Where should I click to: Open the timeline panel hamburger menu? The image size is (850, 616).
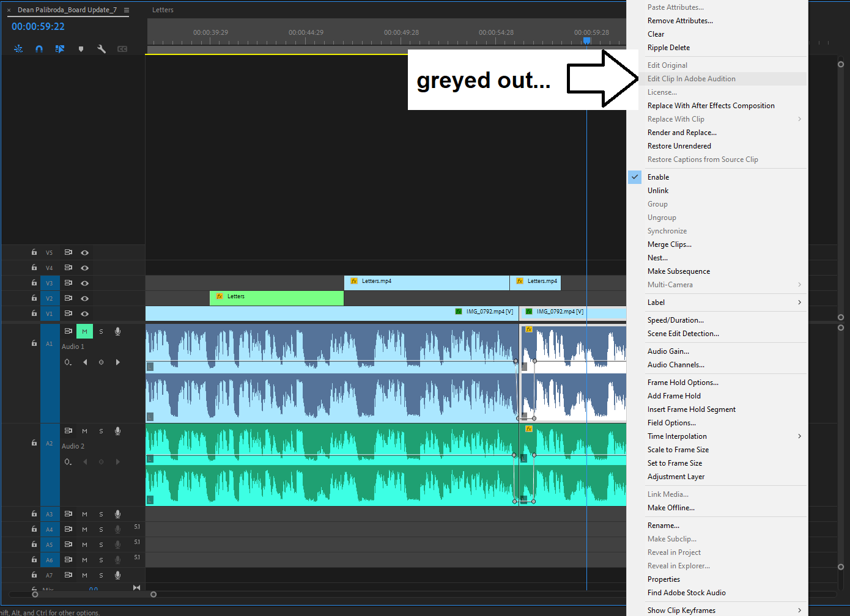pos(127,10)
